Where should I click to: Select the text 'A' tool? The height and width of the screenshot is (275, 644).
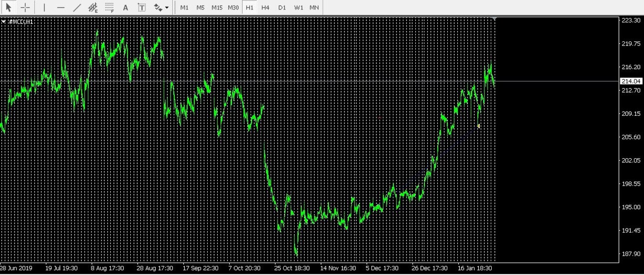[125, 7]
